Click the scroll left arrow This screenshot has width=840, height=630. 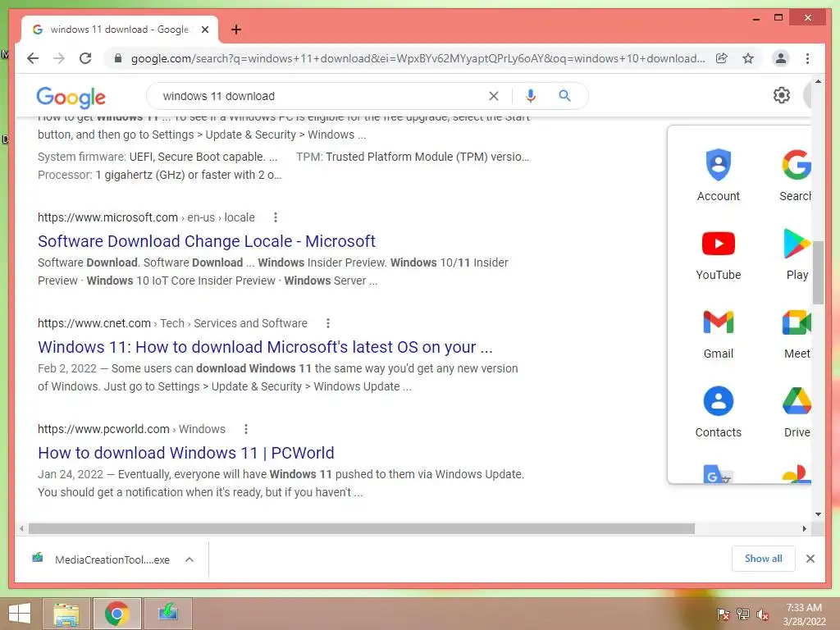point(21,529)
